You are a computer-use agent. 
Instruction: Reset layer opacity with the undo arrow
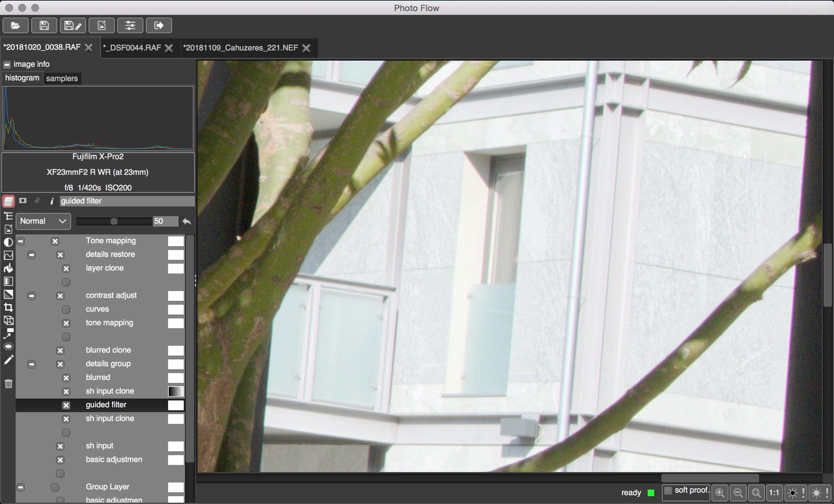187,221
